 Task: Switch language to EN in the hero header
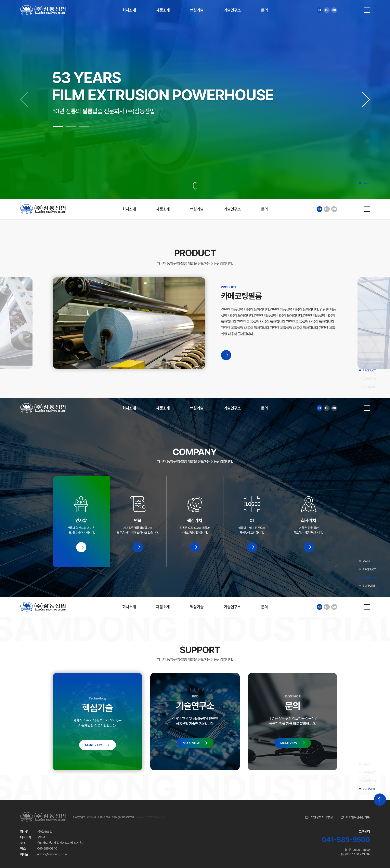327,10
